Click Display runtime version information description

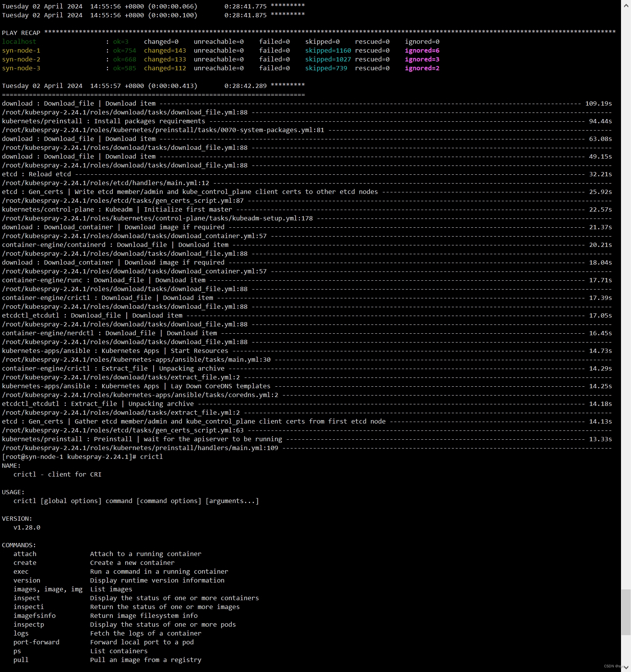pyautogui.click(x=157, y=580)
